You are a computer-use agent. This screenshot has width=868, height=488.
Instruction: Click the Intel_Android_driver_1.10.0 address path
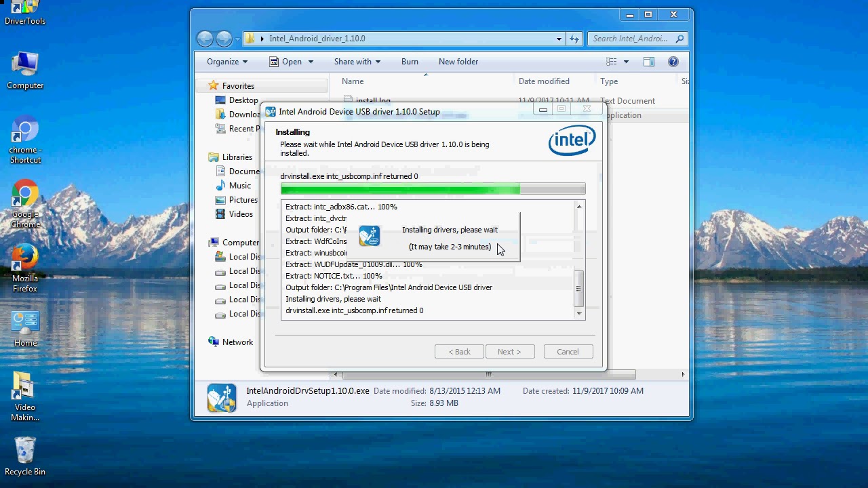[x=317, y=39]
